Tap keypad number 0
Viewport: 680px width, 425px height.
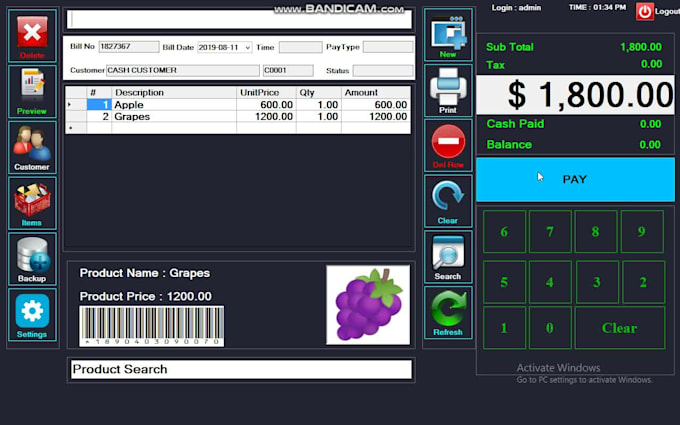click(550, 328)
